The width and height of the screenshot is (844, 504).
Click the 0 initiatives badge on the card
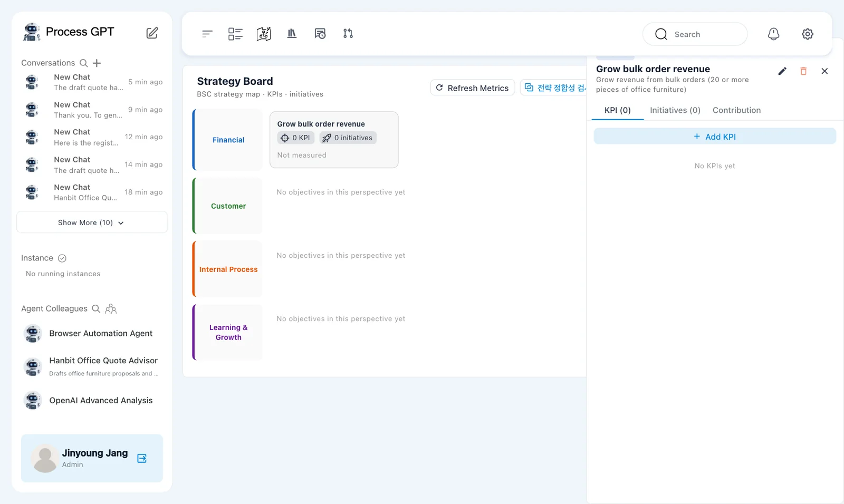348,138
